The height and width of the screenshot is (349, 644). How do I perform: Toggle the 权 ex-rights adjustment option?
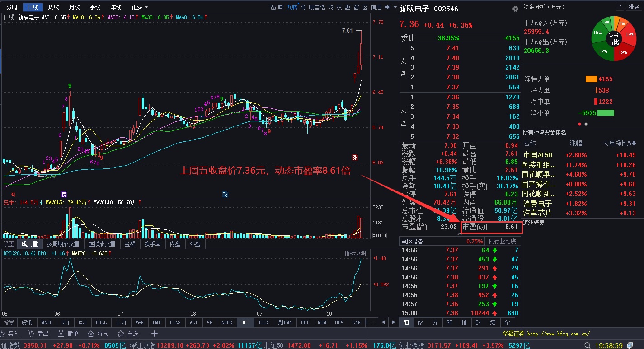(x=339, y=7)
